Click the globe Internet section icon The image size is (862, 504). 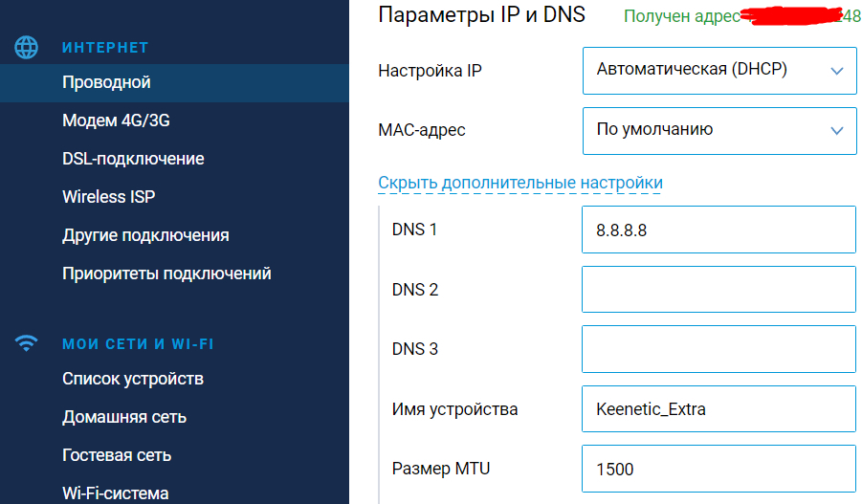pos(28,47)
